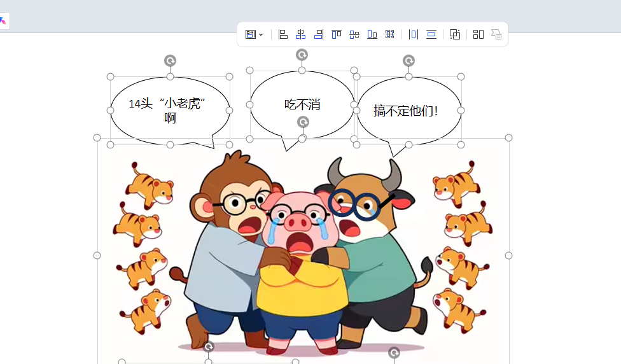This screenshot has height=364, width=621.
Task: Click the cartoon picture's rotation handle below '吃不消'
Action: tap(303, 122)
